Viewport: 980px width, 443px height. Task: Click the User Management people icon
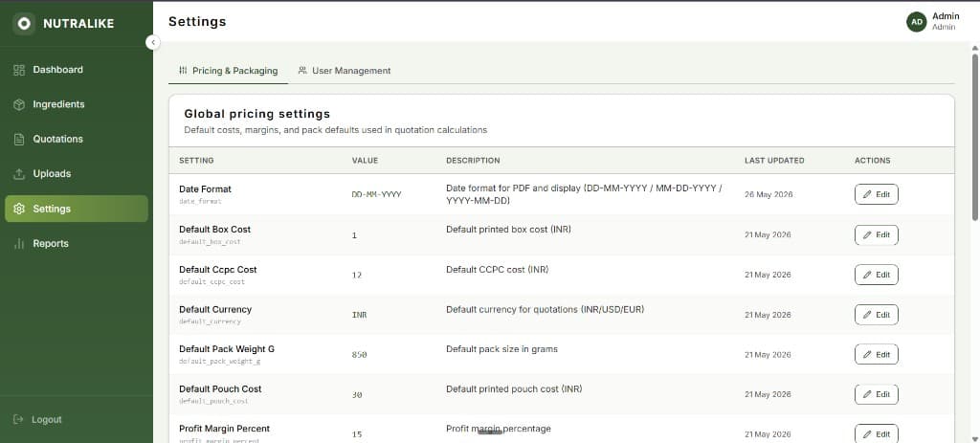click(302, 71)
